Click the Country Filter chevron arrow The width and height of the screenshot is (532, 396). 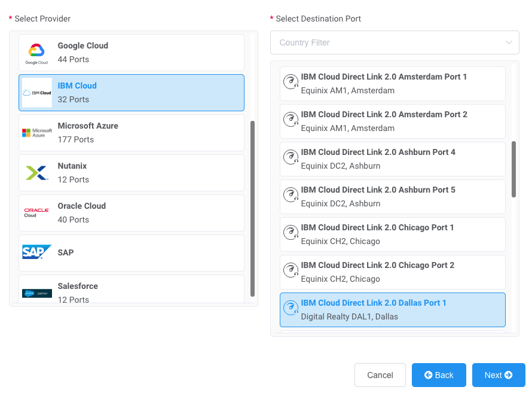coord(509,42)
